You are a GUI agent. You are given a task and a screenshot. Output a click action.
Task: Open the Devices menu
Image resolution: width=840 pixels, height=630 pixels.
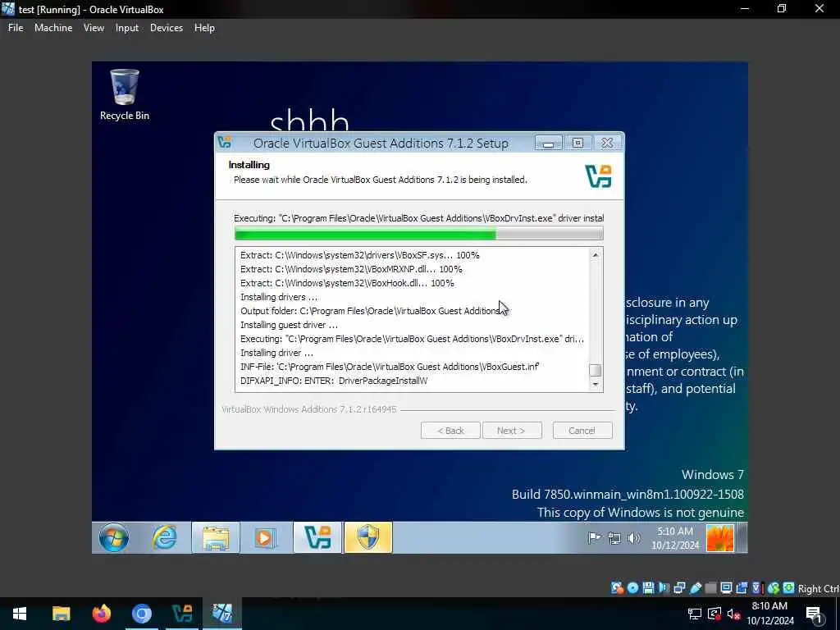(x=166, y=28)
